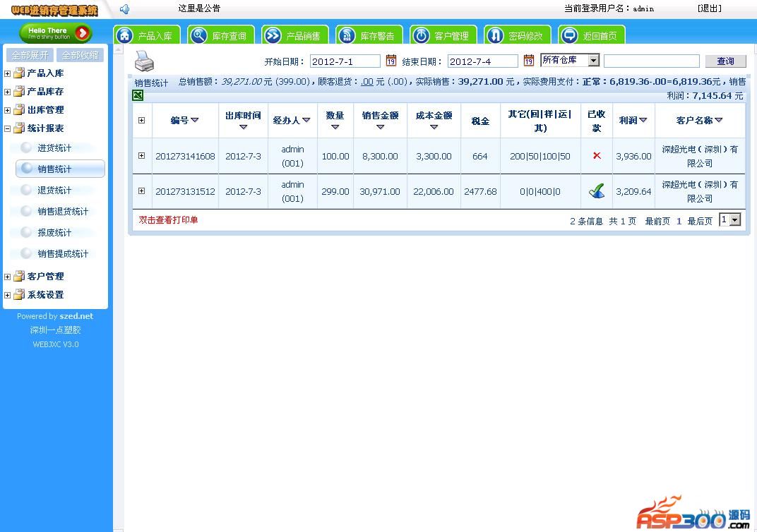
Task: Click the 产品入库 home icon in top nav
Action: click(124, 35)
